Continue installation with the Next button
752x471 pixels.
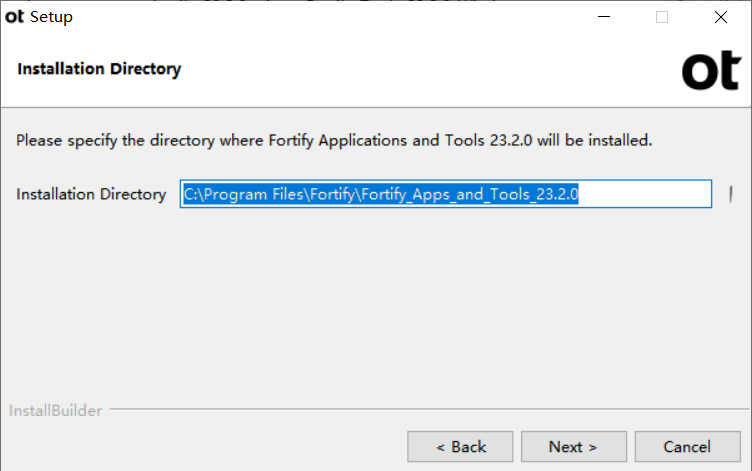pyautogui.click(x=574, y=447)
